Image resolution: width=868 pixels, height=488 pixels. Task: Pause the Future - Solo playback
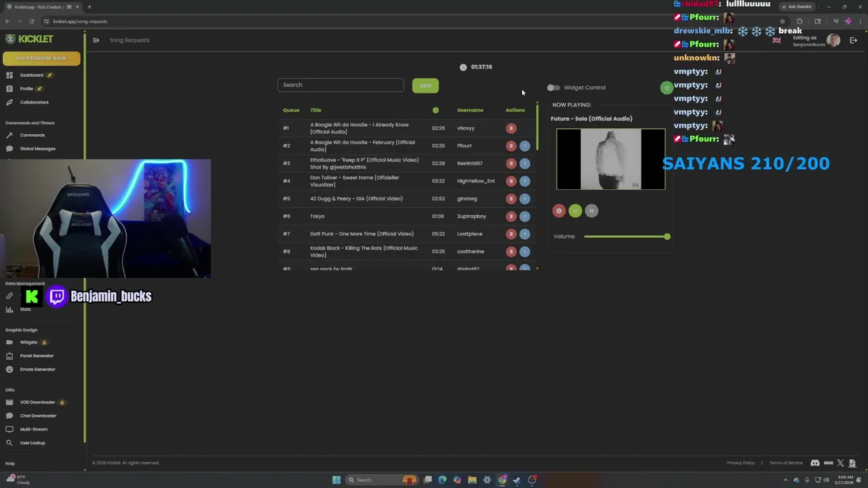(x=591, y=211)
